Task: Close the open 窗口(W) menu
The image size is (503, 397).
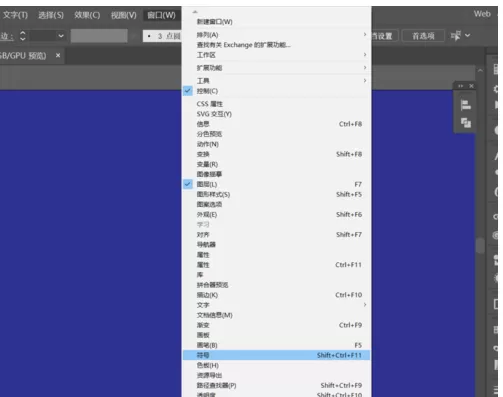Action: 161,15
